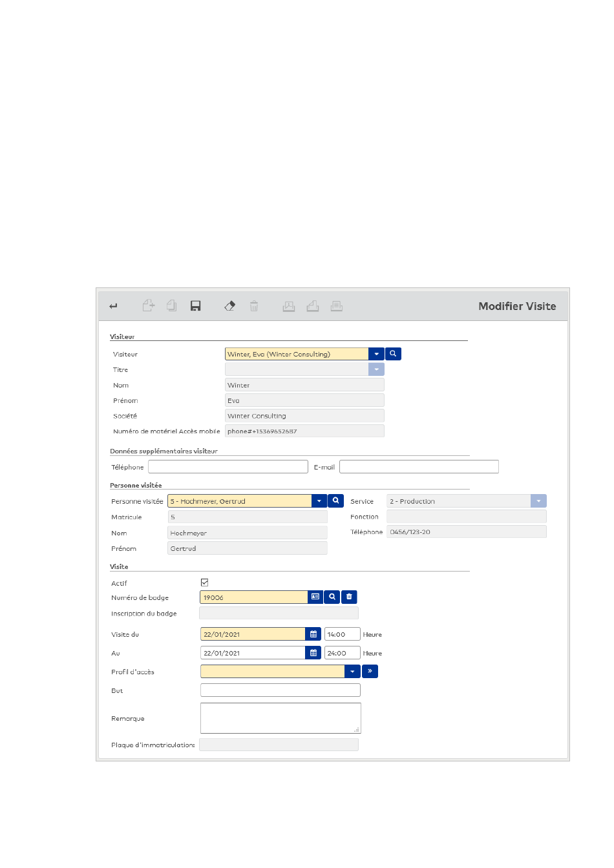Click double-arrow button beside Profil d'accès

[370, 672]
